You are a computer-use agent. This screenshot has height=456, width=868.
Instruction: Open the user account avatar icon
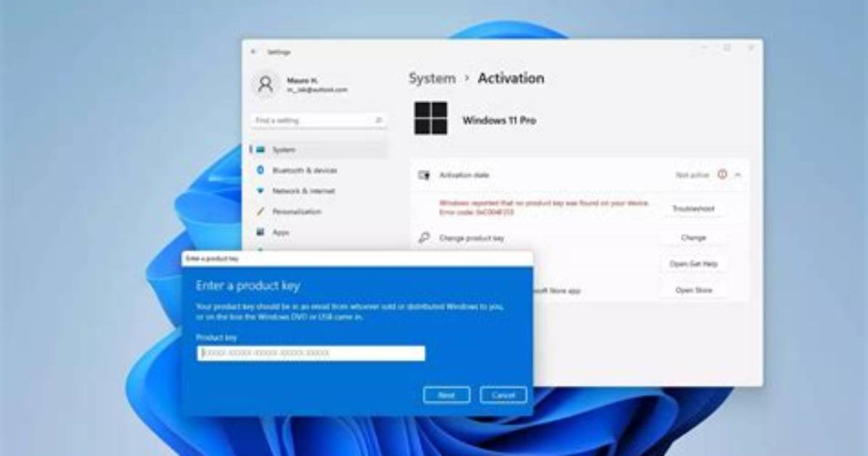coord(266,85)
